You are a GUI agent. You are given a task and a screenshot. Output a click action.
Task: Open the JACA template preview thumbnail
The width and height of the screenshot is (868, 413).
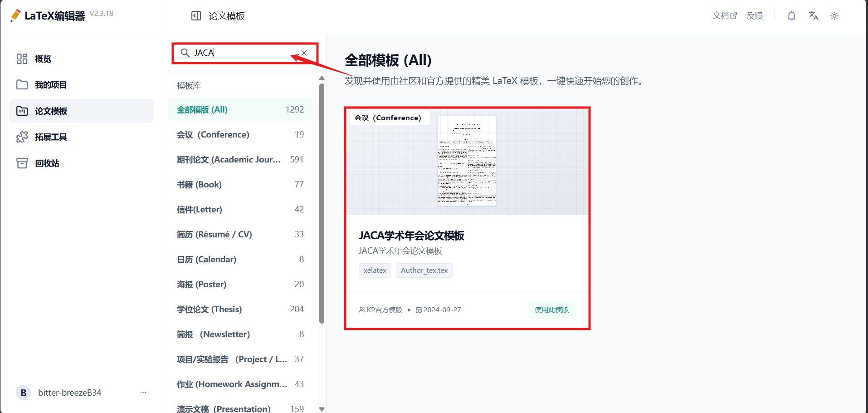[467, 161]
